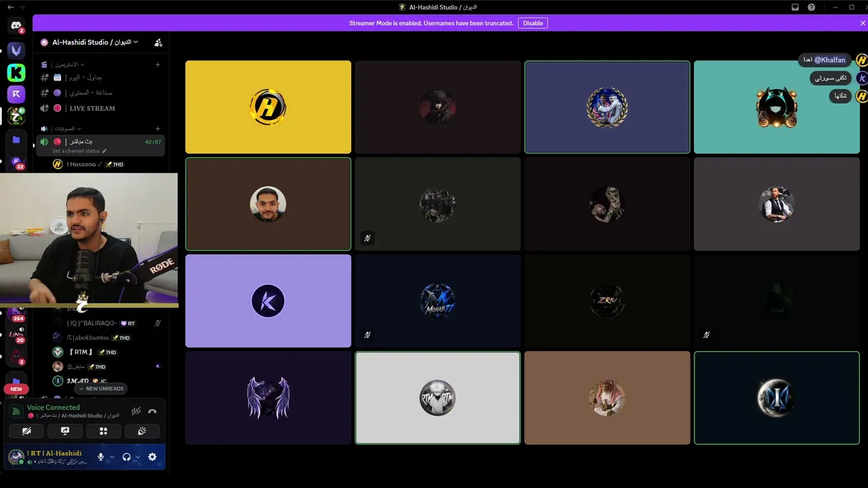Add channel to الصوتيات category
Viewport: 868px width, 488px height.
coord(158,129)
